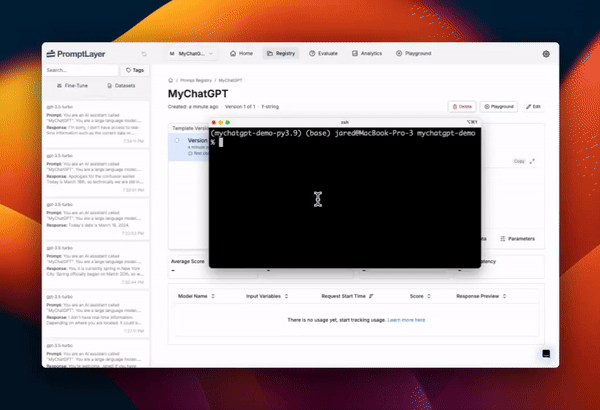Screen dimensions: 600x410
Task: Click the Learn more here link
Action: pyautogui.click(x=406, y=320)
